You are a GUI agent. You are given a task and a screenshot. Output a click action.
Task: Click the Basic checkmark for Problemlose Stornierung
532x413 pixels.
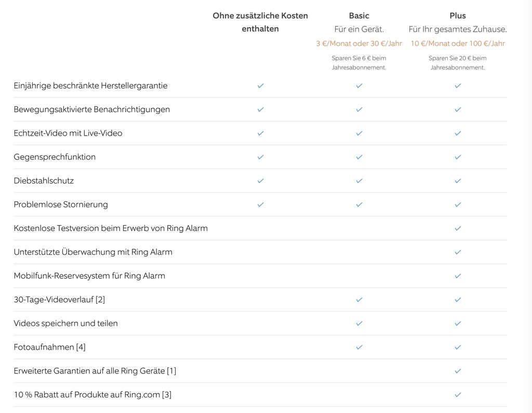tap(359, 204)
